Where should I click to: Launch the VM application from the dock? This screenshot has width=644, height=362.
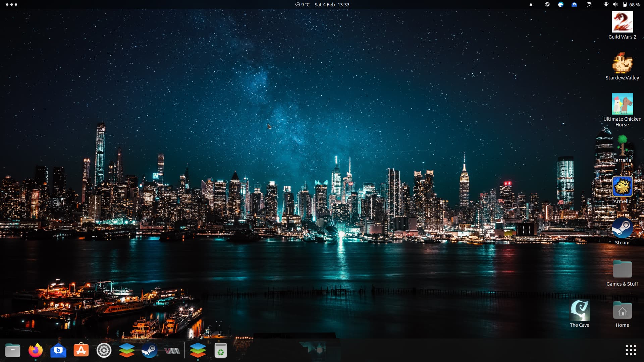click(172, 351)
